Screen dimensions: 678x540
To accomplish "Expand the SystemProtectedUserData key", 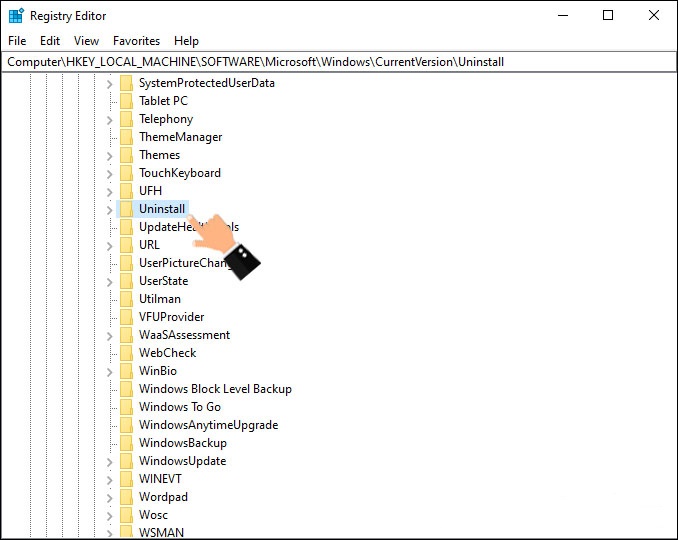I will (x=109, y=84).
